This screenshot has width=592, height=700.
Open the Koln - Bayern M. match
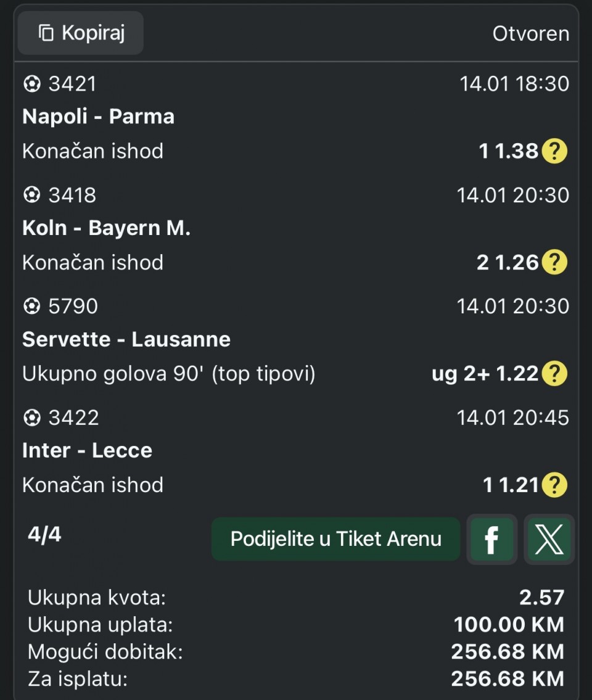click(106, 228)
